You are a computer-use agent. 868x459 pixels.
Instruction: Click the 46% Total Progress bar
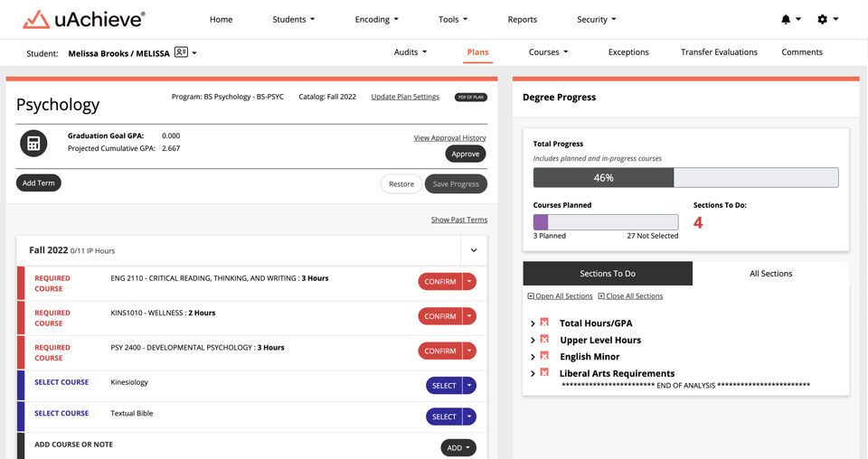pos(686,177)
